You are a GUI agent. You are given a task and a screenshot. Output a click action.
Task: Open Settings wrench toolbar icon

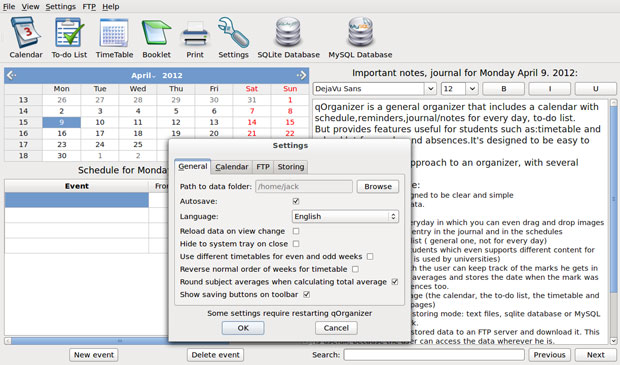[x=233, y=38]
